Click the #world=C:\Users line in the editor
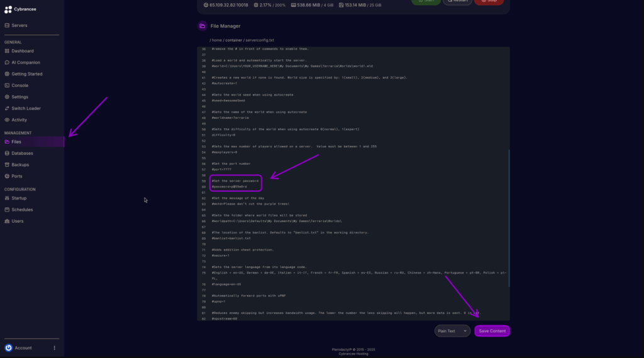This screenshot has width=644, height=358. point(292,66)
